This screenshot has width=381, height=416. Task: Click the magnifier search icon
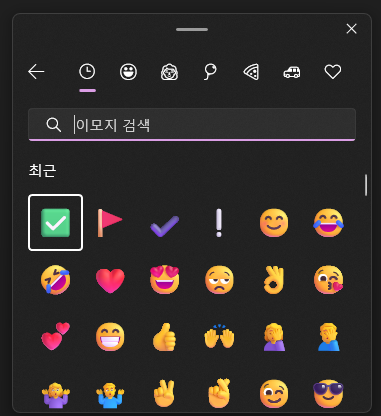click(x=53, y=125)
